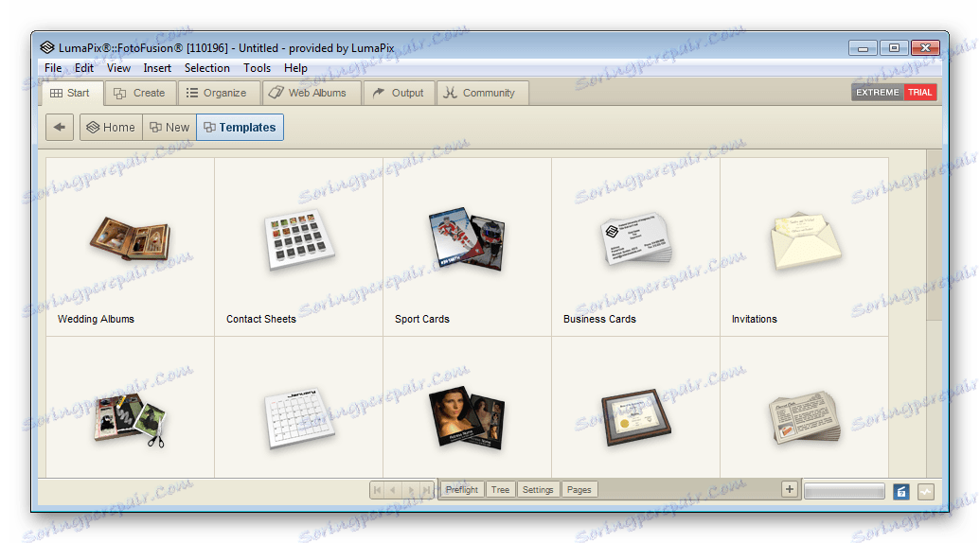Switch to the Community tab
The height and width of the screenshot is (543, 980).
click(x=482, y=93)
